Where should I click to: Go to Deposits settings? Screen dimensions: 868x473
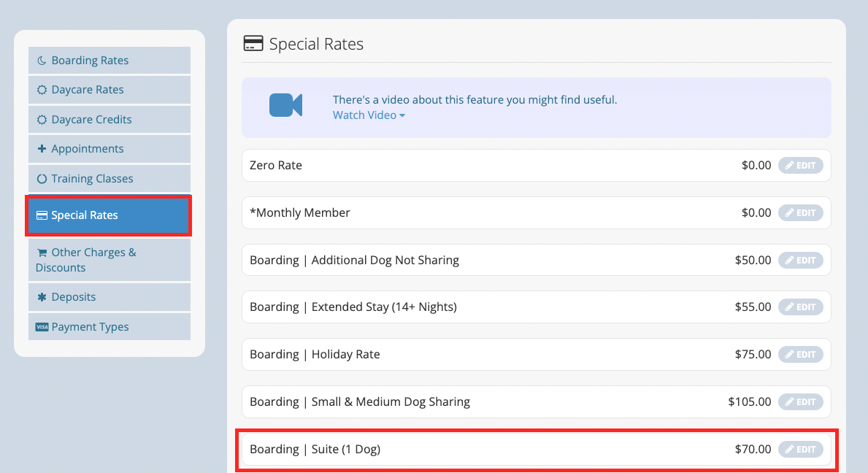tap(109, 297)
